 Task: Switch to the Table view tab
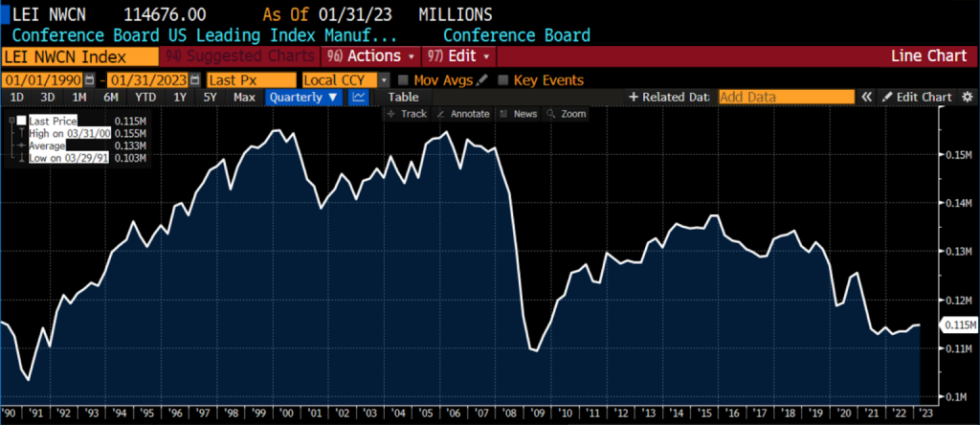pos(403,97)
